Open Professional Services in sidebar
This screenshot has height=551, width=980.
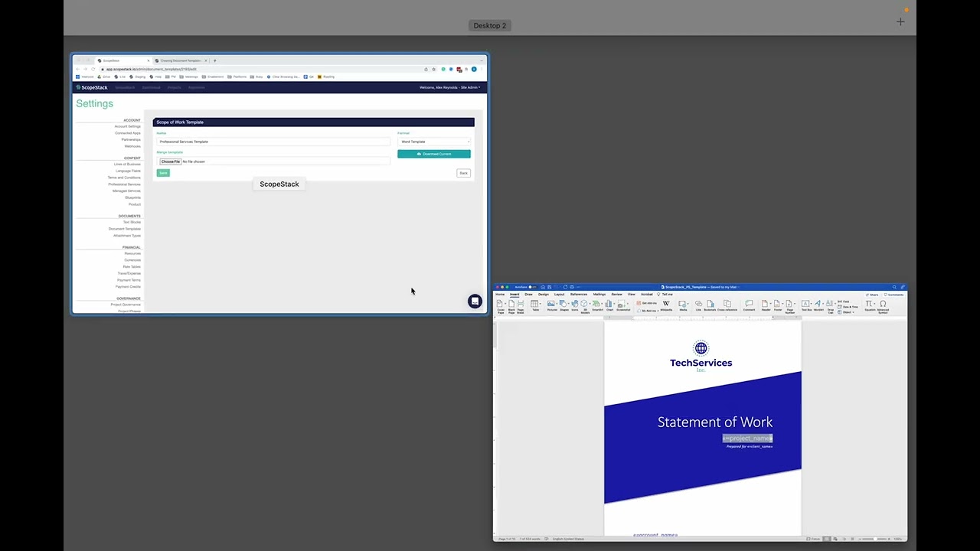124,184
